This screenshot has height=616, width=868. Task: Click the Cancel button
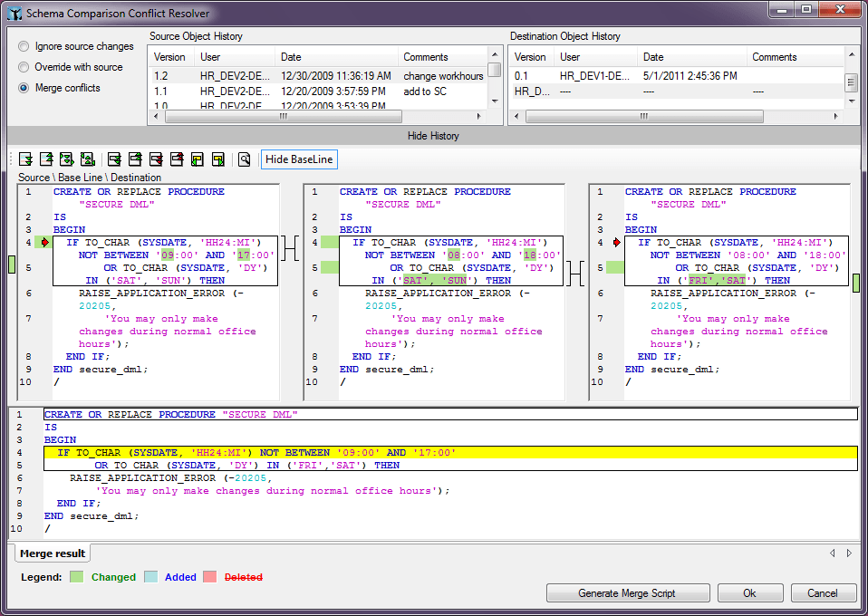pyautogui.click(x=823, y=592)
